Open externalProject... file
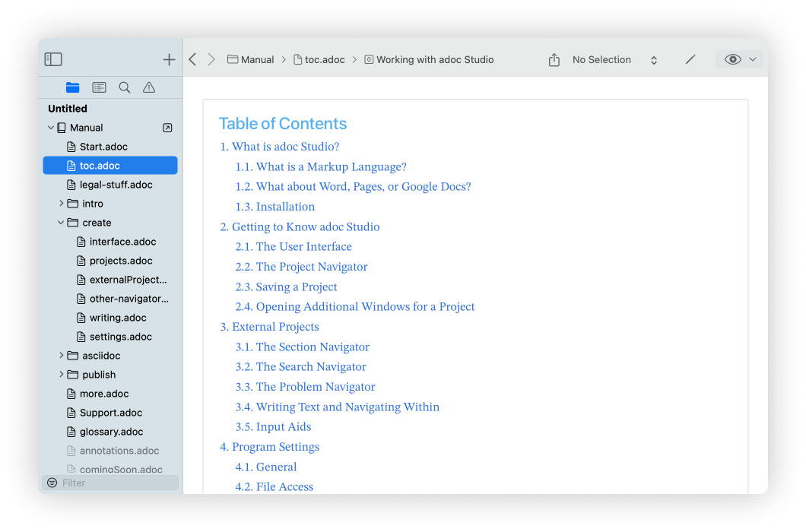The width and height of the screenshot is (806, 532). point(110,280)
